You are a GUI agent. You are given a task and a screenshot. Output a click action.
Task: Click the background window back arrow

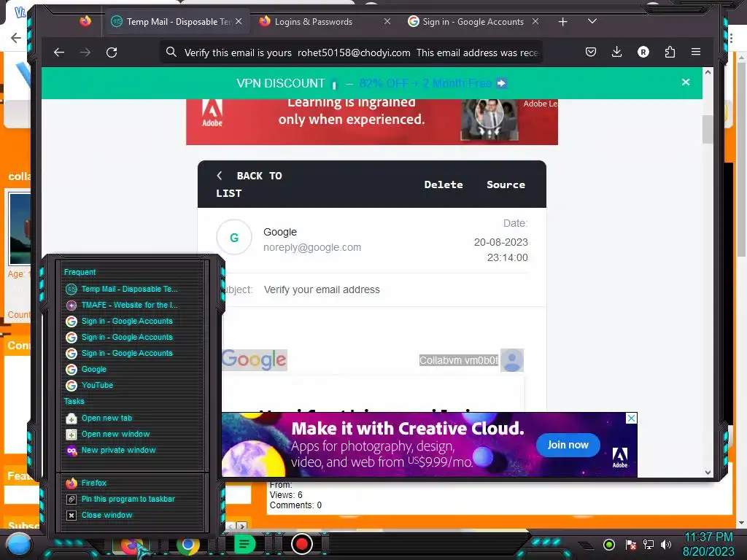[16, 38]
